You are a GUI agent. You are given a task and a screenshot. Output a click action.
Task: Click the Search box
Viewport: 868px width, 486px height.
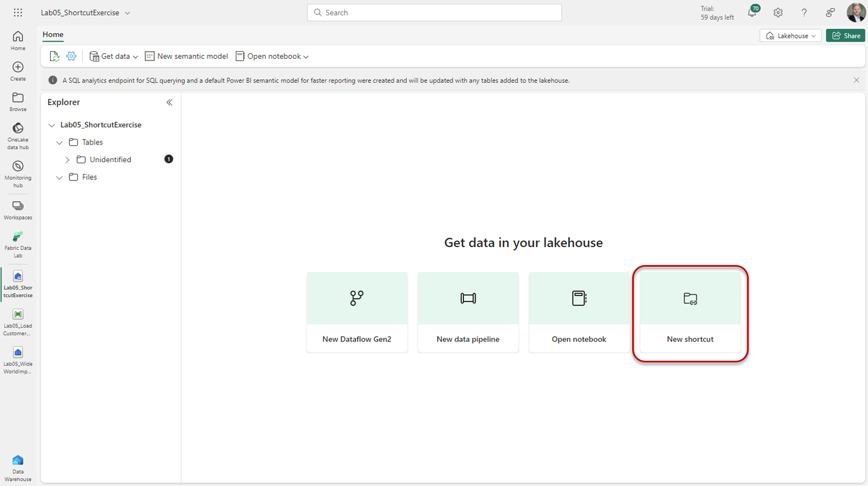[435, 12]
